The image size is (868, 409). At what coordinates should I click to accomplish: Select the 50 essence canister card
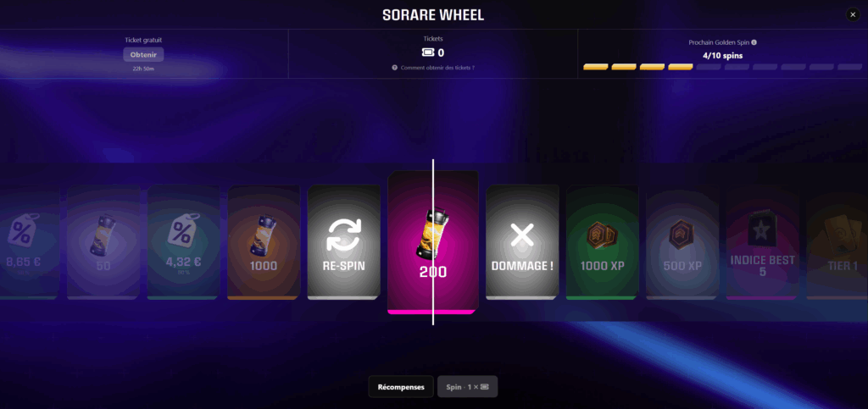click(x=103, y=242)
